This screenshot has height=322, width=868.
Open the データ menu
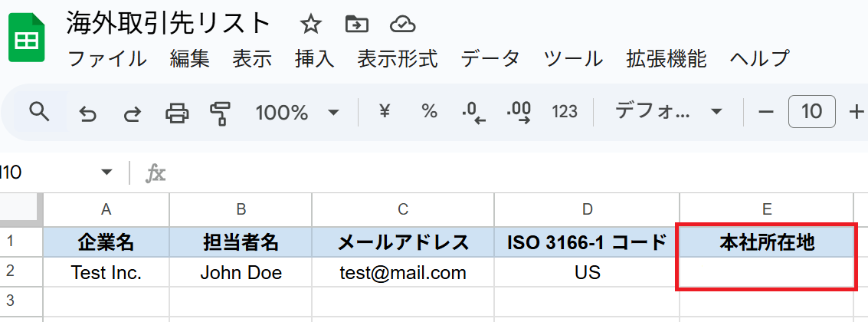[490, 58]
